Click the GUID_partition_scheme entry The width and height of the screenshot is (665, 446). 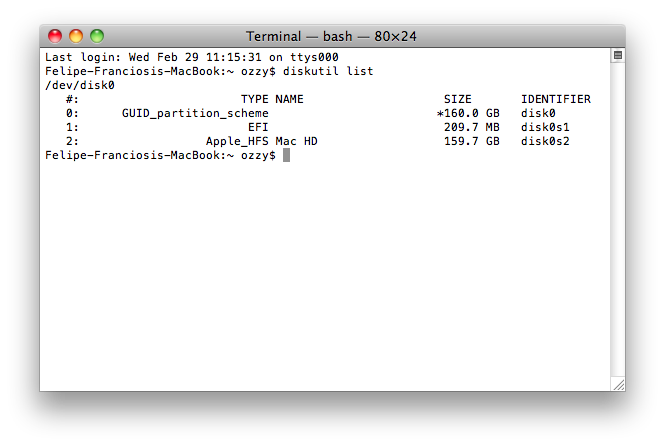pyautogui.click(x=195, y=114)
